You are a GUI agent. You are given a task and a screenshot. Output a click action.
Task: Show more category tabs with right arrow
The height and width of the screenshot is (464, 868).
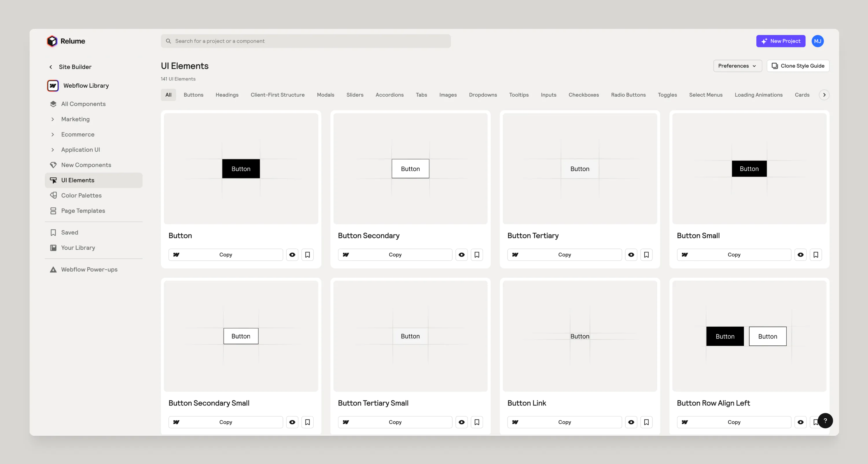coord(824,95)
